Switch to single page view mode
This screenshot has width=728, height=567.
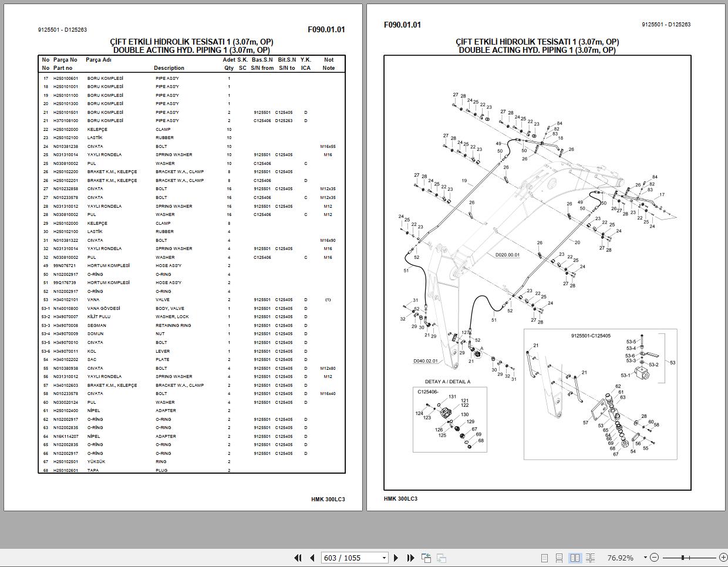tap(544, 558)
